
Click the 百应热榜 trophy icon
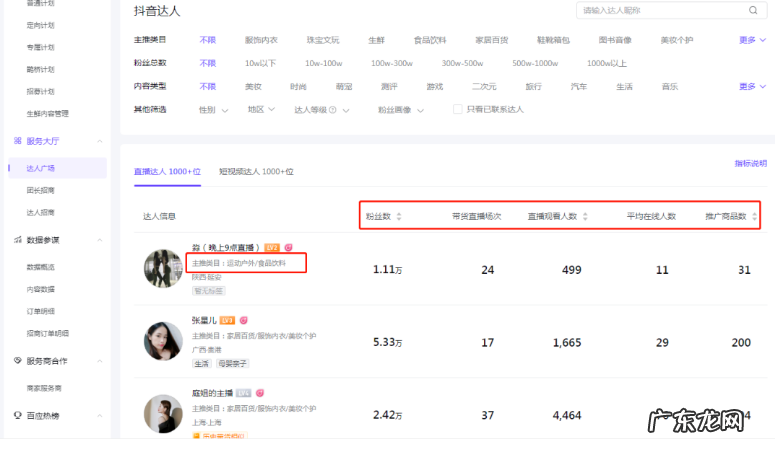[x=17, y=416]
